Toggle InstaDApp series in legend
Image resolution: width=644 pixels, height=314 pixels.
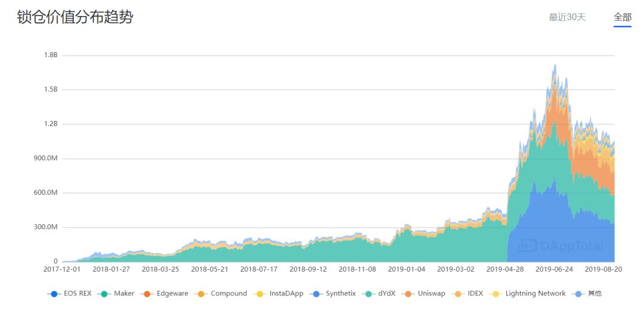[278, 294]
